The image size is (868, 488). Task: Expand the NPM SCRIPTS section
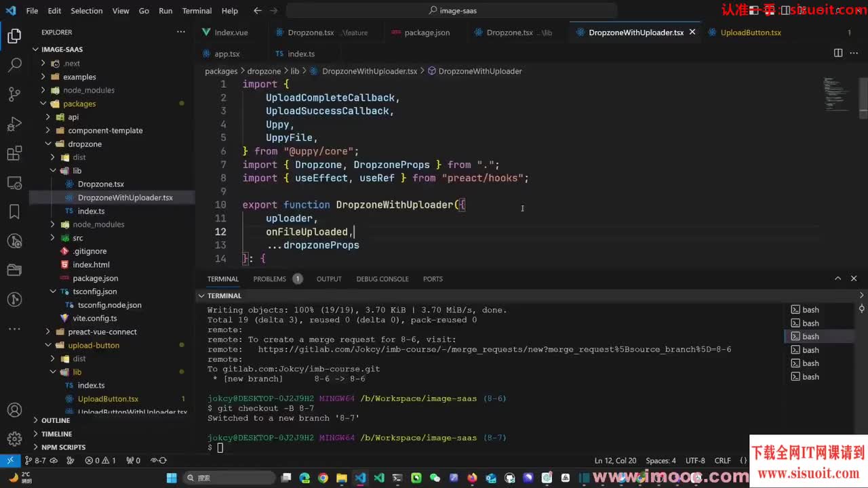[63, 447]
